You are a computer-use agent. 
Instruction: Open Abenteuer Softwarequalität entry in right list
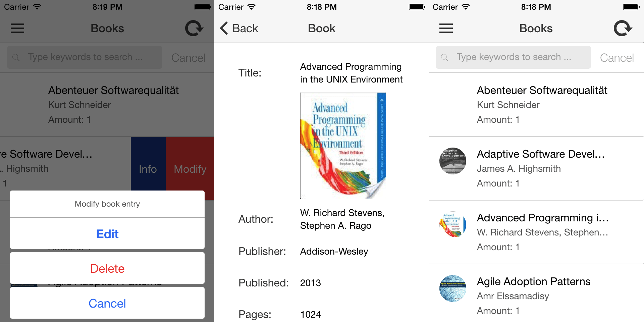point(542,91)
